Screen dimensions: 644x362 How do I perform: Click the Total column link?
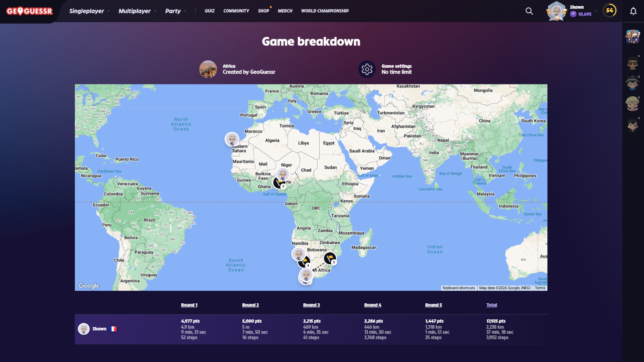[491, 305]
